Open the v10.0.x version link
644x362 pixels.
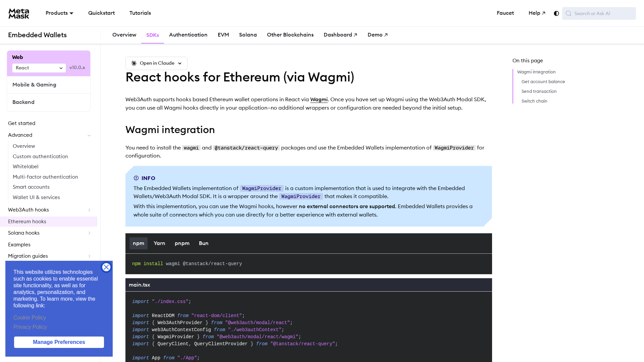click(77, 68)
